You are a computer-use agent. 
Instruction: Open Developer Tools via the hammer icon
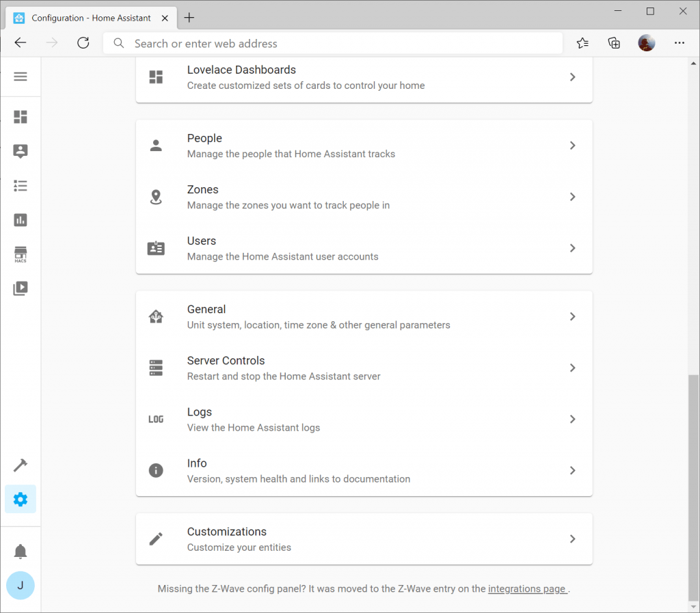coord(21,465)
